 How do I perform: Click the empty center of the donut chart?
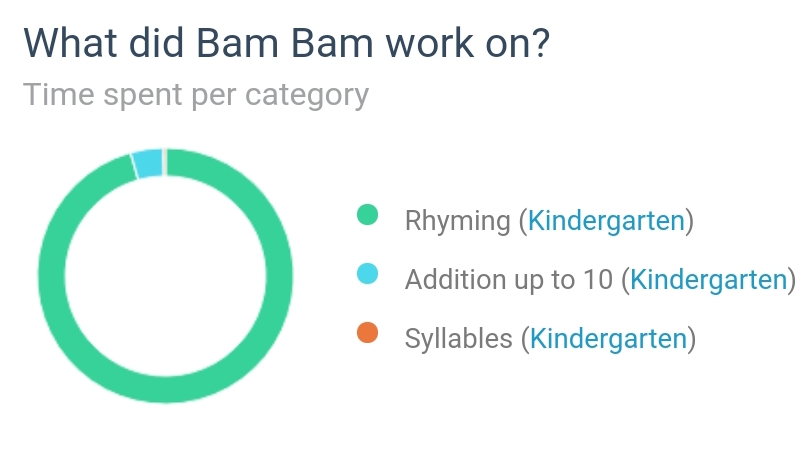166,275
